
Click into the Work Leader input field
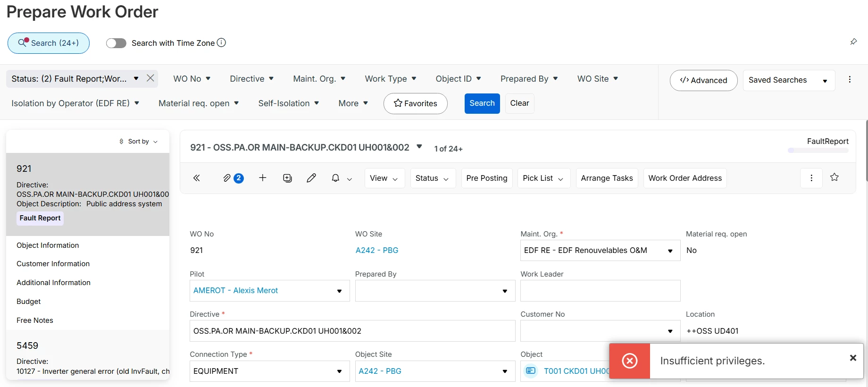point(600,291)
